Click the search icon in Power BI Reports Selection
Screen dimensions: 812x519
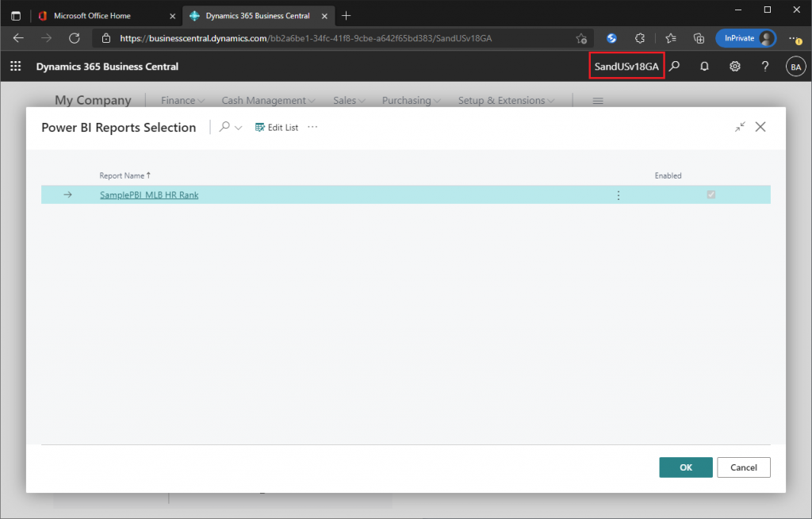[224, 127]
